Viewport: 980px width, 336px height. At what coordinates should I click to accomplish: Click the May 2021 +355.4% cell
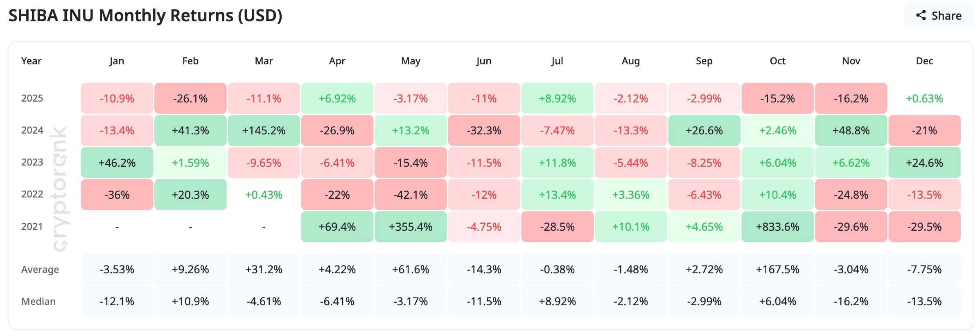pyautogui.click(x=411, y=227)
